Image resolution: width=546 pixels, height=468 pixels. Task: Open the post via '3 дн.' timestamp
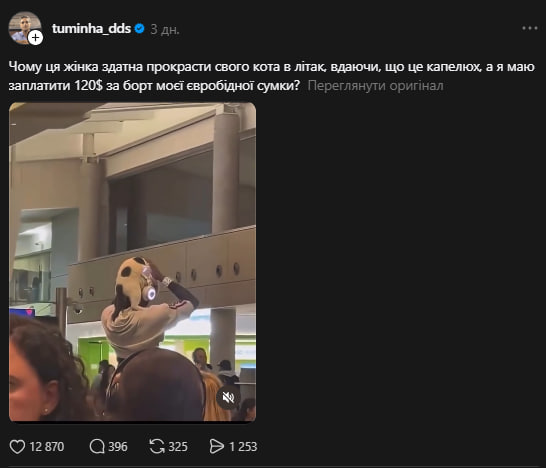[165, 30]
